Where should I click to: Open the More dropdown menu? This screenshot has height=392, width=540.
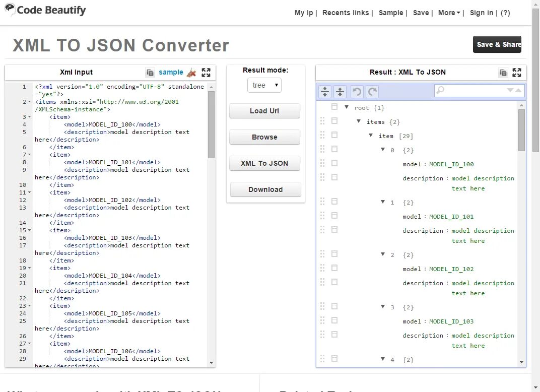(x=449, y=13)
